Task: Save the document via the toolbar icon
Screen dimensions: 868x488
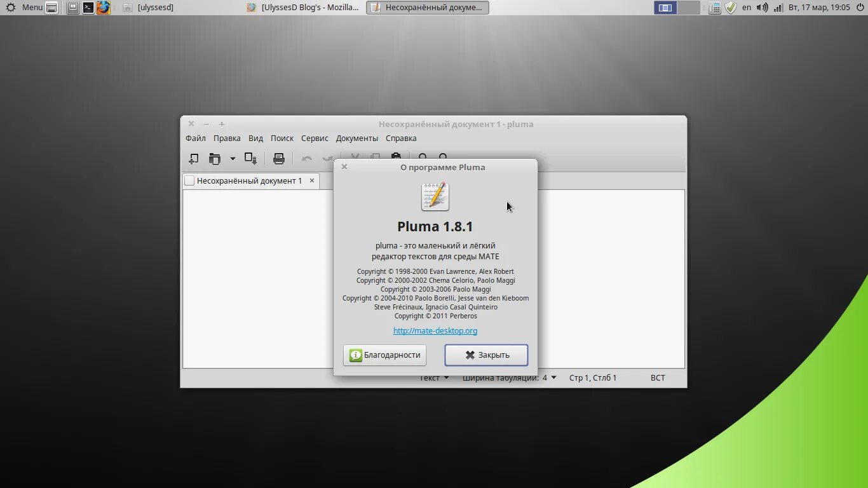Action: click(x=251, y=159)
